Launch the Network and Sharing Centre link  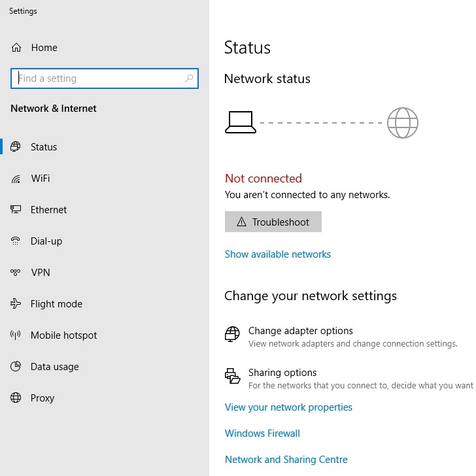pos(286,460)
